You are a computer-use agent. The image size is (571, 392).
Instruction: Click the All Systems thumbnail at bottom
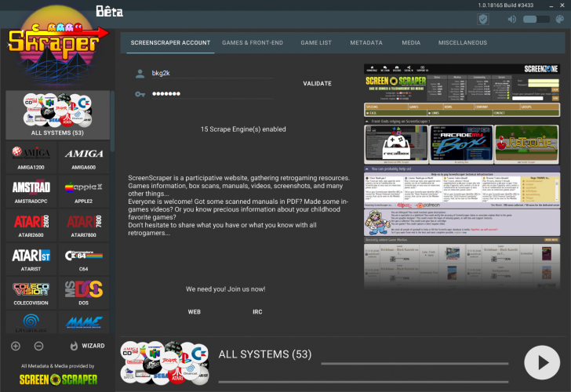165,362
